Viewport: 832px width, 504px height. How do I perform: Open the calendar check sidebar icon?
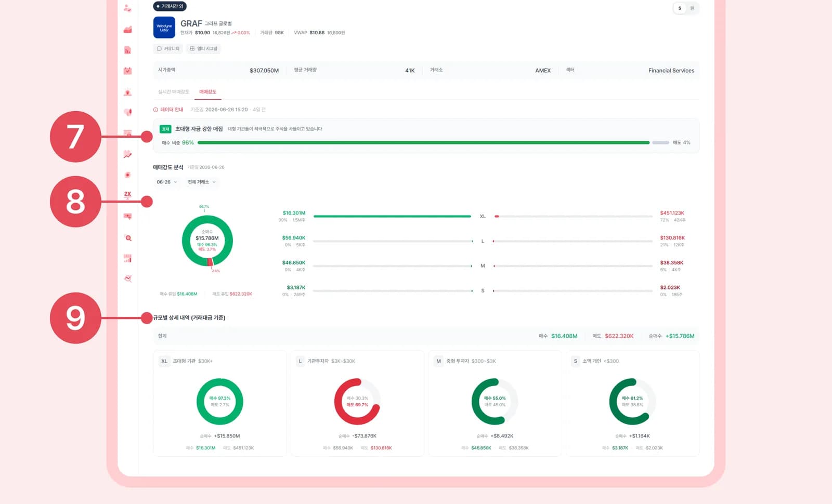(x=127, y=71)
